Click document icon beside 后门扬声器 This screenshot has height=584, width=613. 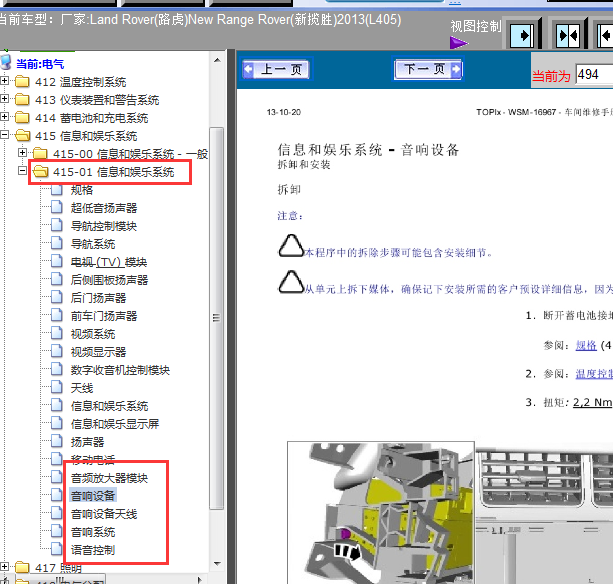click(57, 296)
